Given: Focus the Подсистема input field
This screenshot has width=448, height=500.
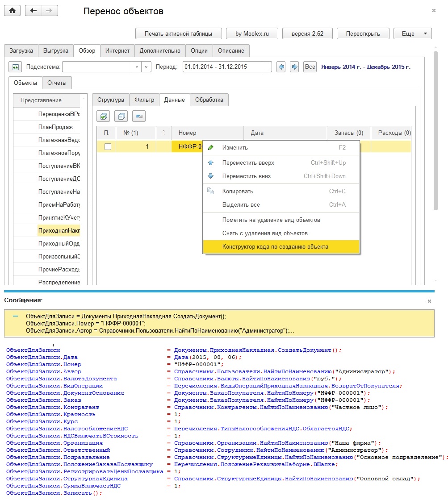Looking at the screenshot, I should 97,67.
